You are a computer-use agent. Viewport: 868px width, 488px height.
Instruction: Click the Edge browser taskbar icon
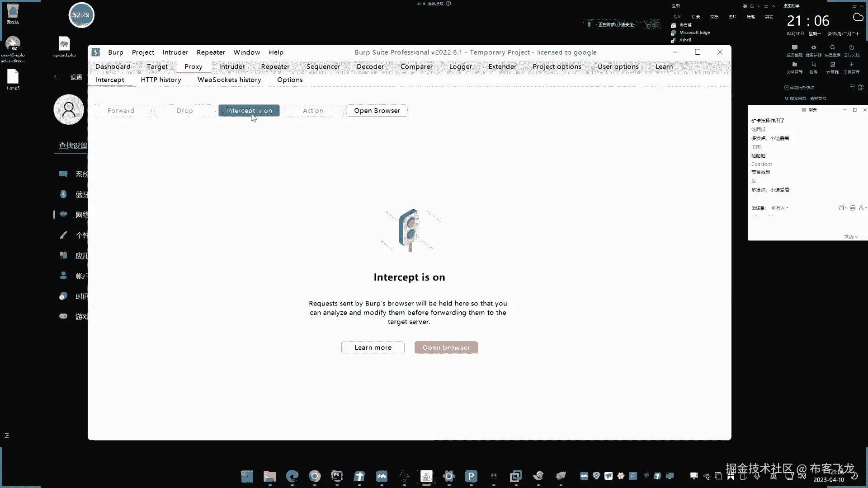tap(292, 476)
